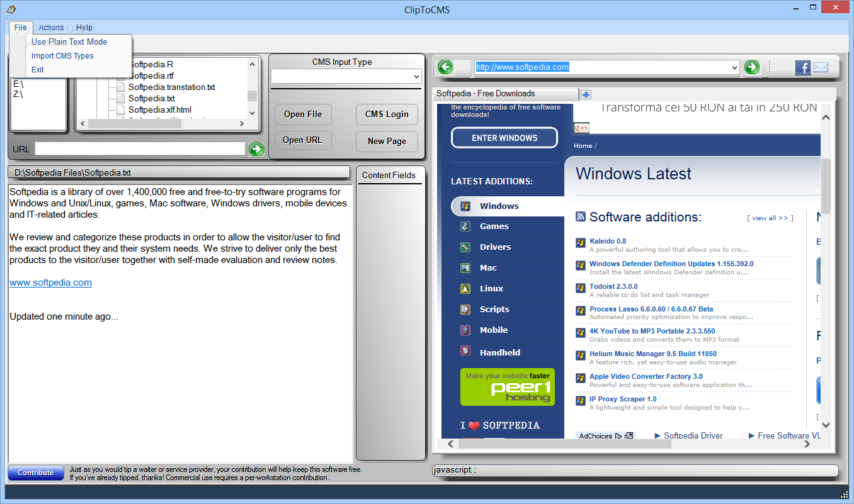Choose Exit from File menu

click(38, 70)
